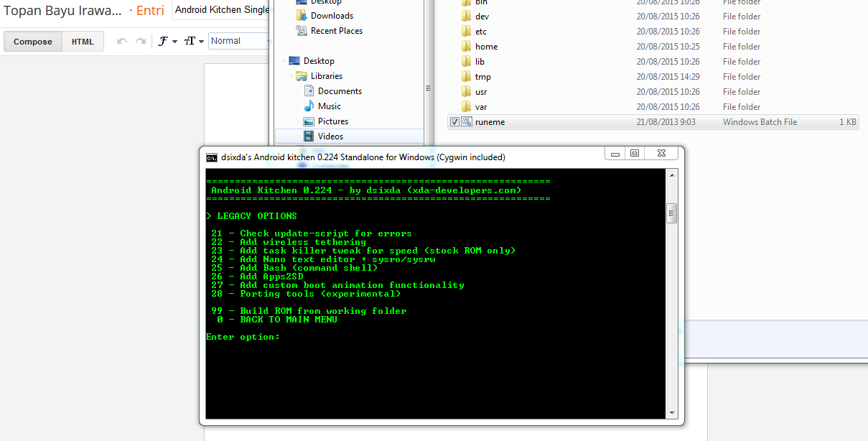Open the font family dropdown in Blogger

coord(167,42)
